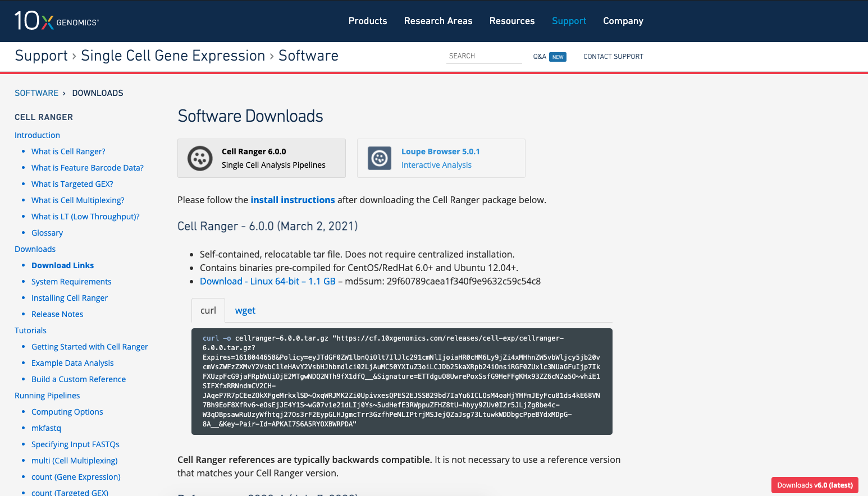The height and width of the screenshot is (496, 868).
Task: Select Download Links in the sidebar
Action: coord(62,265)
